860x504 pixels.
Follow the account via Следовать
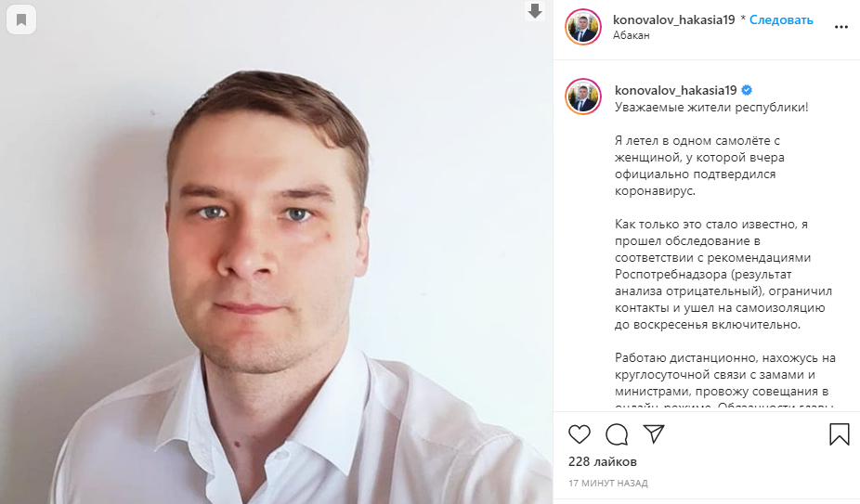click(781, 19)
